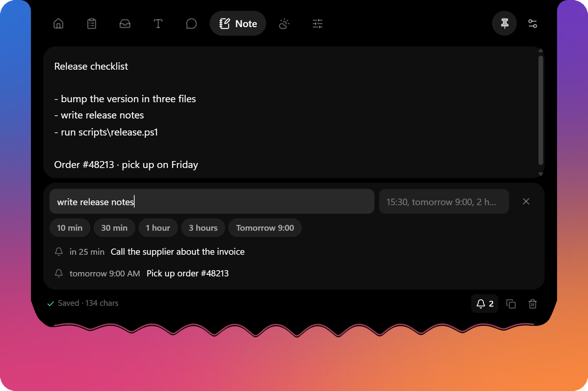The image size is (588, 391).
Task: Toggle reminders bell button showing 2
Action: point(485,304)
